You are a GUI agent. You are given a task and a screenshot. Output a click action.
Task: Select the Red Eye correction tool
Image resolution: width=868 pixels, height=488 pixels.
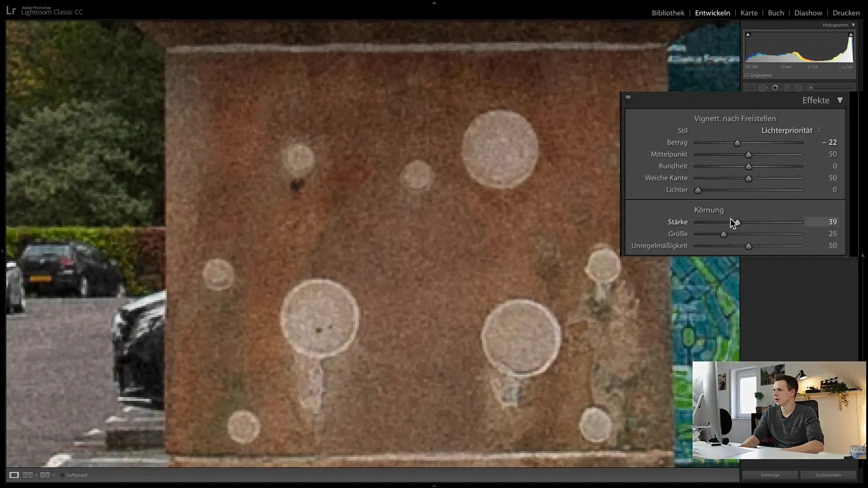(x=775, y=88)
